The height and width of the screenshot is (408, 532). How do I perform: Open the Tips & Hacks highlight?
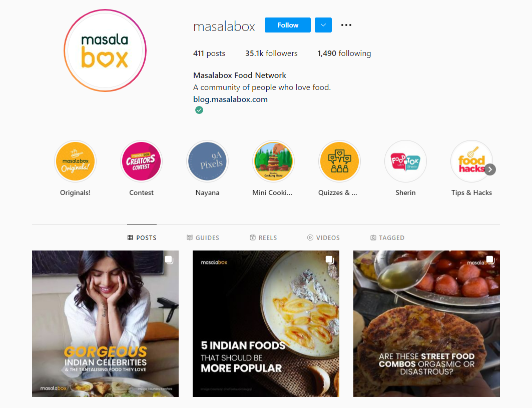pos(471,161)
